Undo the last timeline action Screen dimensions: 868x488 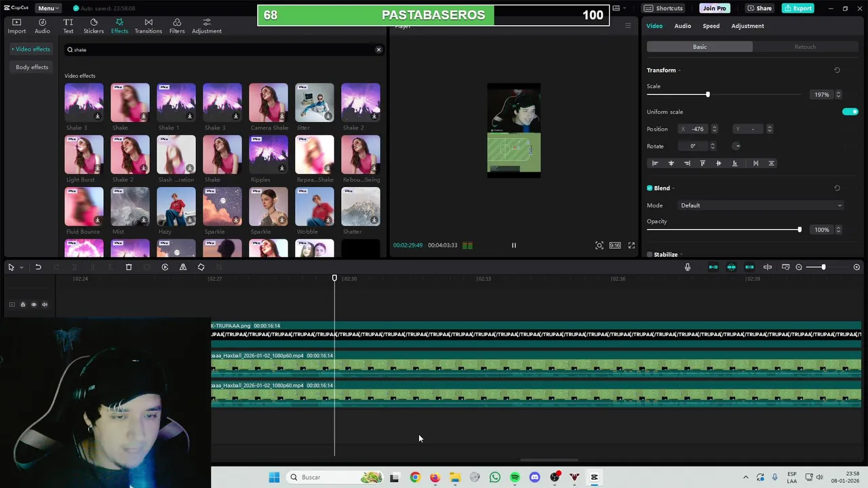pyautogui.click(x=38, y=267)
